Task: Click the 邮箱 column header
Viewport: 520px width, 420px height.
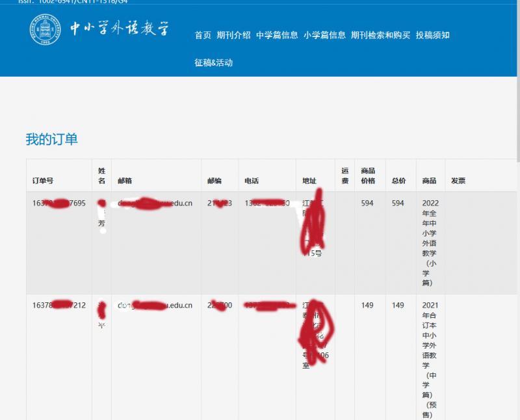Action: click(x=125, y=181)
